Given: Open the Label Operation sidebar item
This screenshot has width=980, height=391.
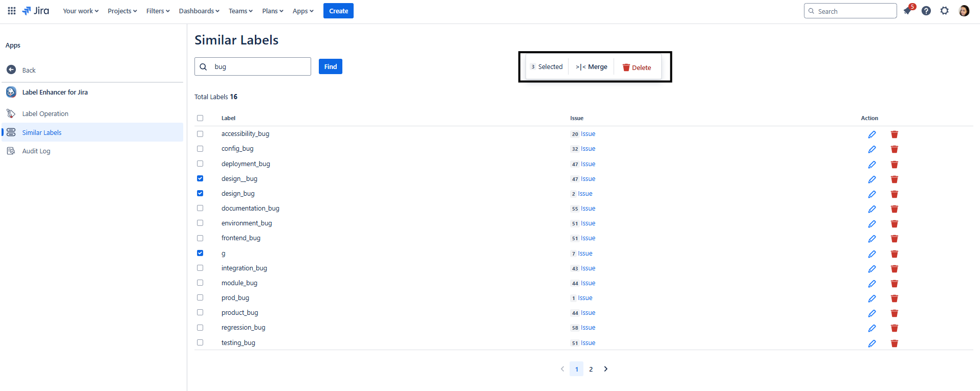Looking at the screenshot, I should [93, 113].
